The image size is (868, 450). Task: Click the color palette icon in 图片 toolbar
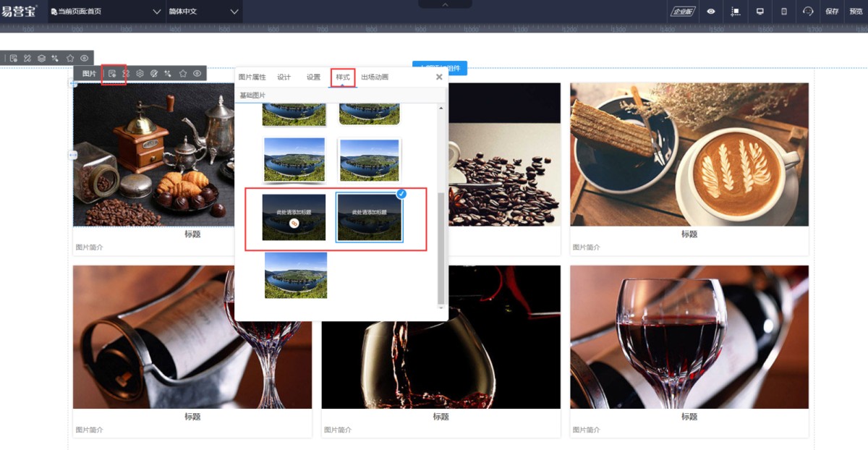[x=154, y=74]
